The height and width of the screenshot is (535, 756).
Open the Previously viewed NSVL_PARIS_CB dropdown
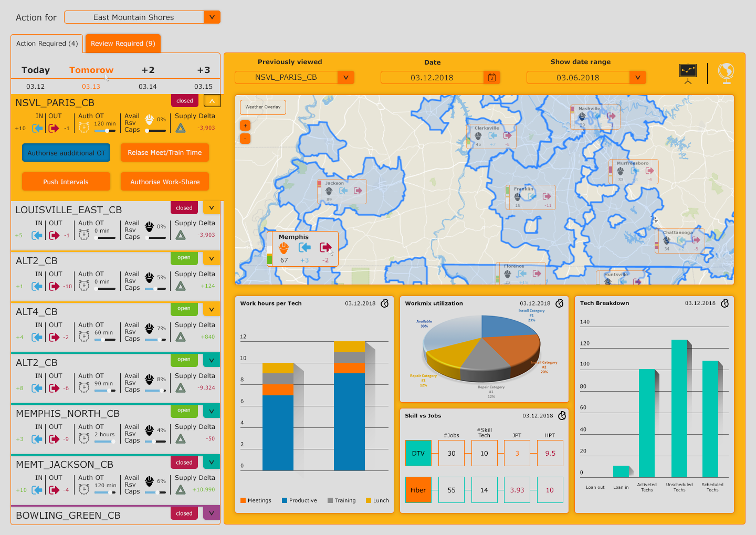(346, 78)
